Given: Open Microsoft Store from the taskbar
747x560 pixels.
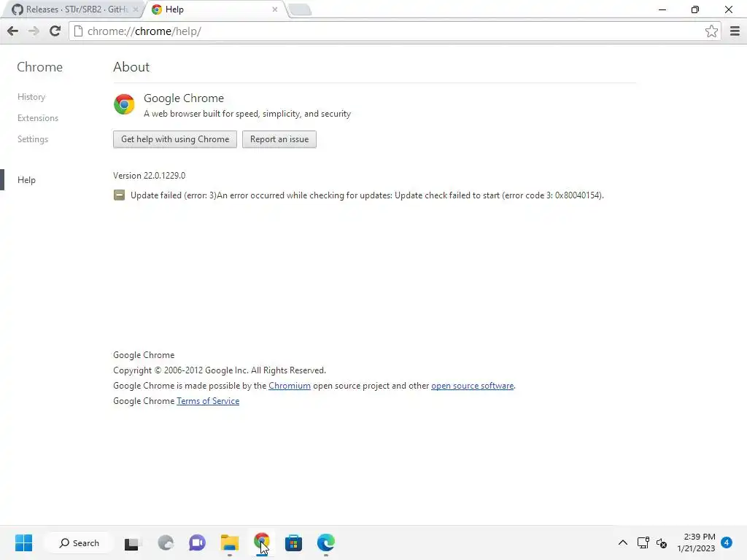Looking at the screenshot, I should 293,542.
